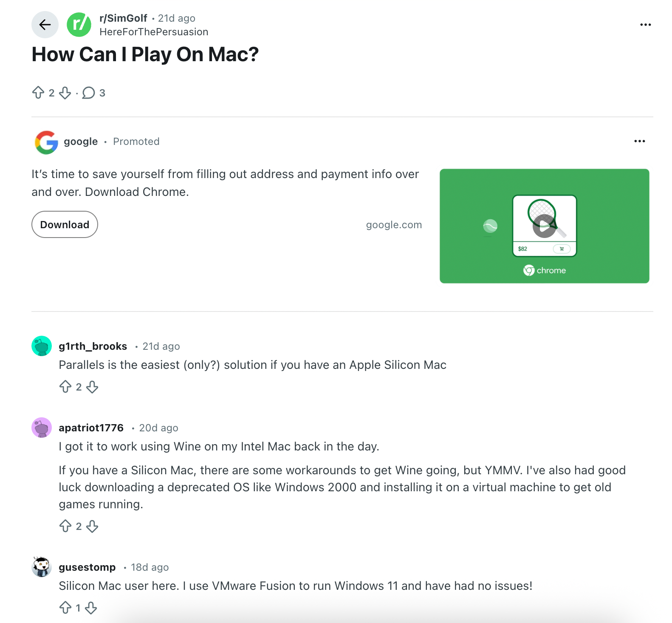This screenshot has height=623, width=672.
Task: Click gusestomp's avatar image
Action: coord(42,567)
